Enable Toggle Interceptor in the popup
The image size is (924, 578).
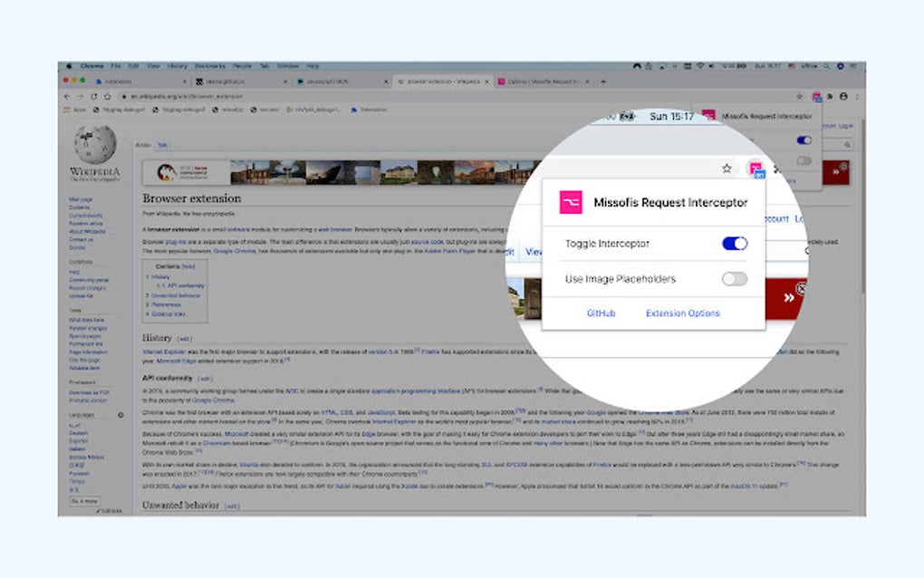click(736, 244)
